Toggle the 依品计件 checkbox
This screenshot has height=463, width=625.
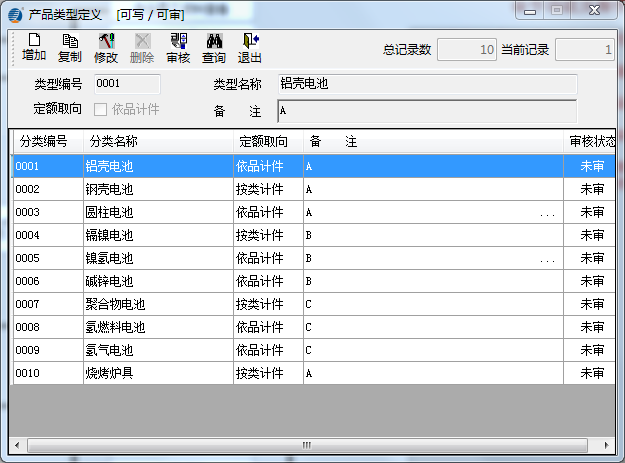click(101, 109)
